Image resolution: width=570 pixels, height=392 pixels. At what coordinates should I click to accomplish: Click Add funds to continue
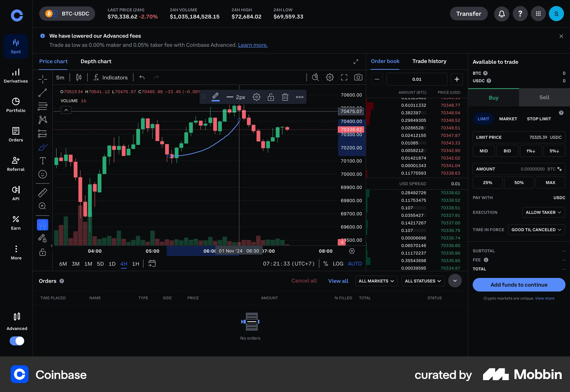[x=519, y=284]
